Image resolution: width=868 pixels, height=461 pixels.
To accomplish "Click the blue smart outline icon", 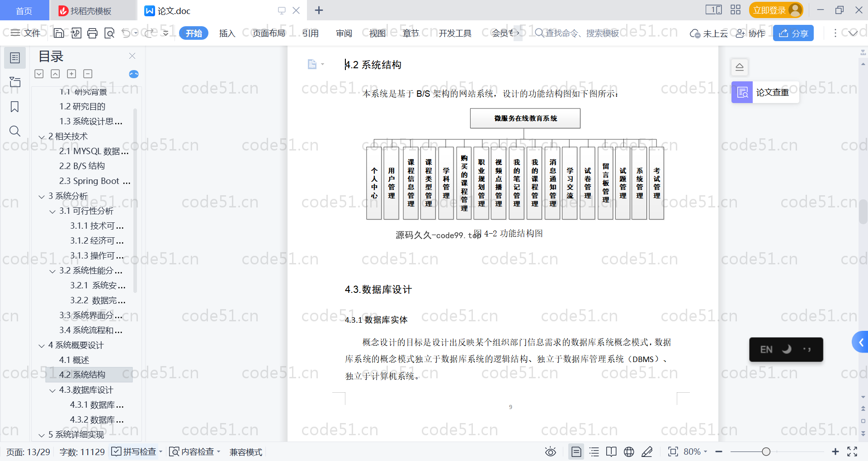I will 134,74.
